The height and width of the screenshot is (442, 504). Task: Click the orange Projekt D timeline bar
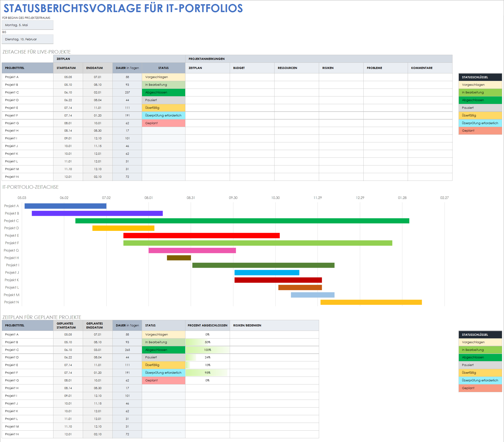click(123, 228)
